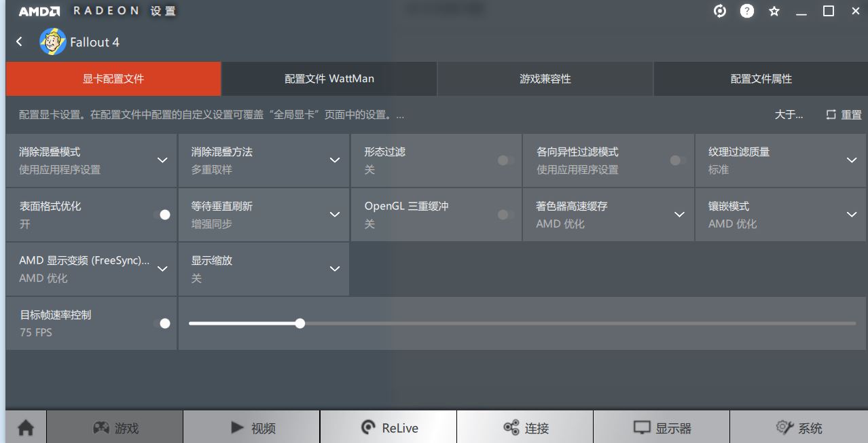868x443 pixels.
Task: Toggle the 形态过滤 switch
Action: pyautogui.click(x=505, y=160)
